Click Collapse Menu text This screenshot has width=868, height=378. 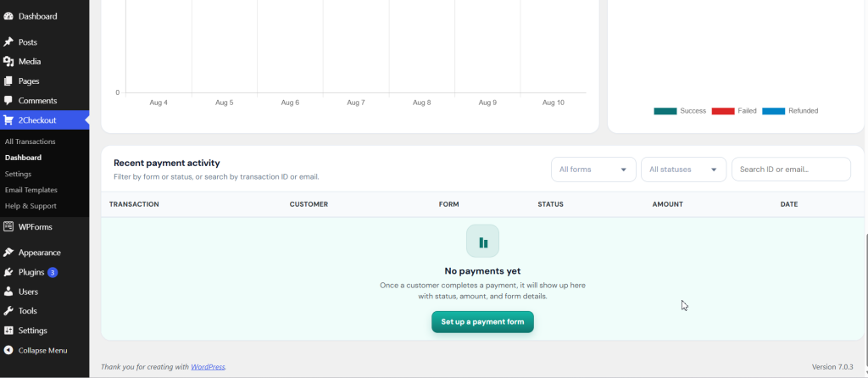click(42, 350)
